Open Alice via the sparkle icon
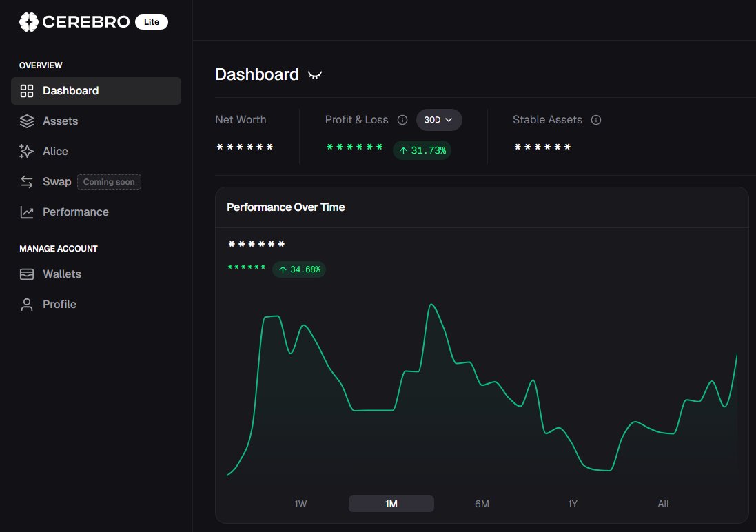The image size is (756, 532). [x=27, y=151]
